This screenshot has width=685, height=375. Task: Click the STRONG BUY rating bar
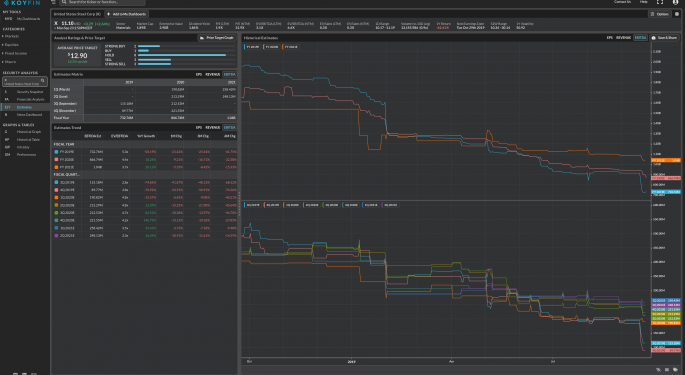click(x=149, y=46)
